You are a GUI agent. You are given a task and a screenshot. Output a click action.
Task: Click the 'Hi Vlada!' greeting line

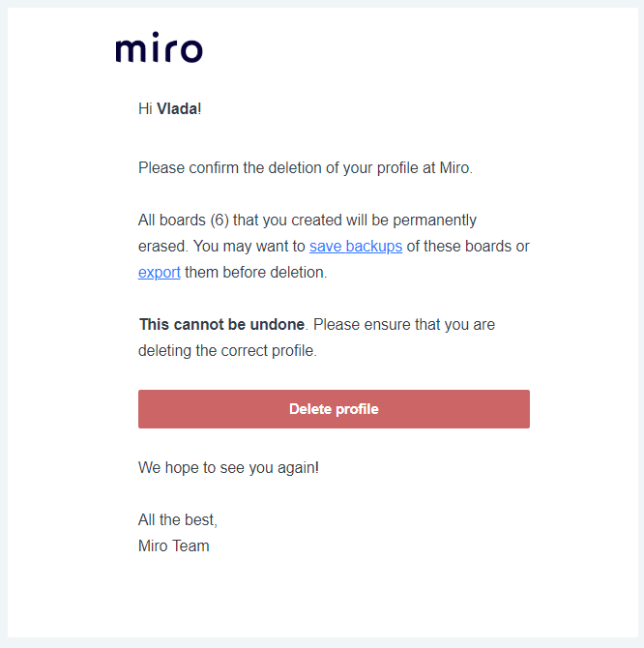click(x=169, y=108)
